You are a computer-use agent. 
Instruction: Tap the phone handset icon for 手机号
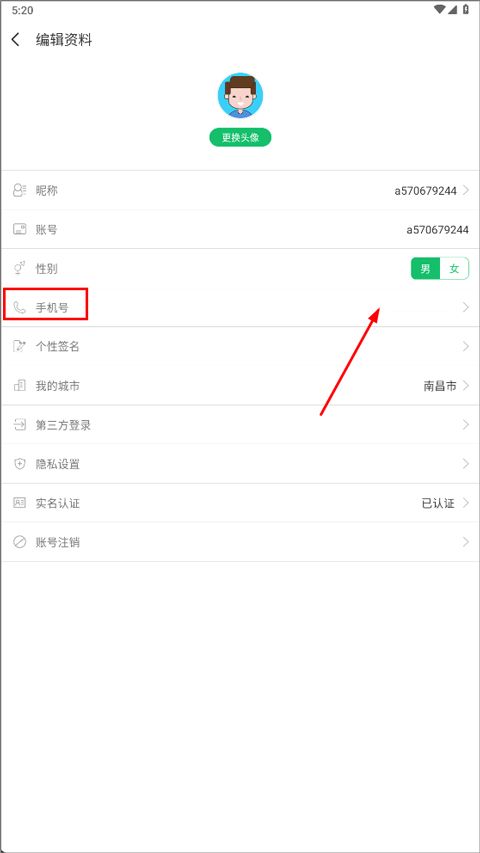[20, 307]
